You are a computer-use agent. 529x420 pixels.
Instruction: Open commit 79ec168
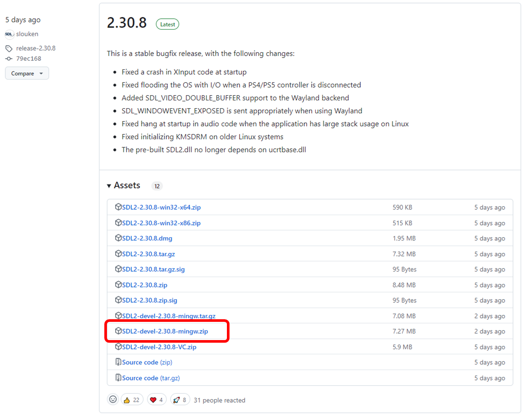(x=29, y=59)
